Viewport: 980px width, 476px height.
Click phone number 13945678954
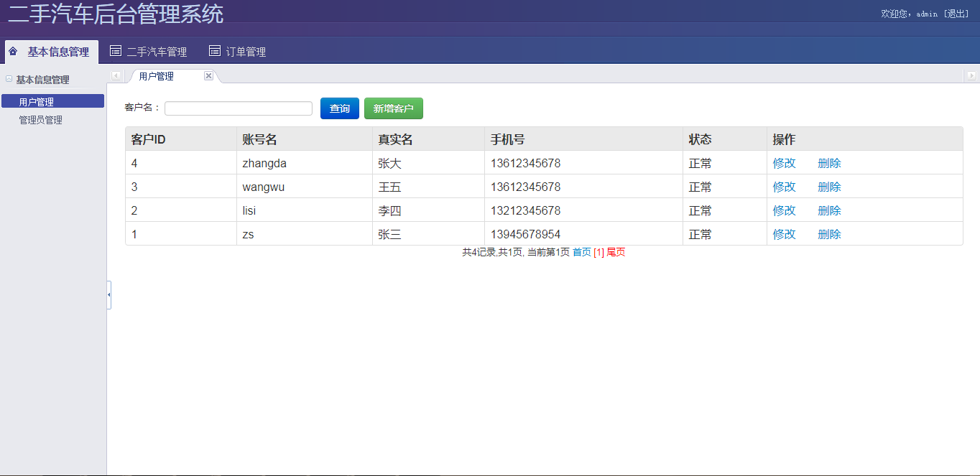click(526, 234)
